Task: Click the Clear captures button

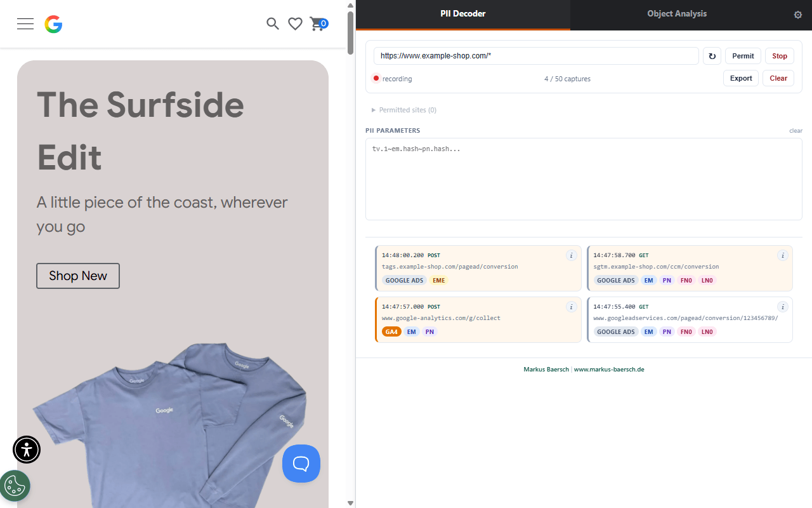Action: pyautogui.click(x=778, y=78)
